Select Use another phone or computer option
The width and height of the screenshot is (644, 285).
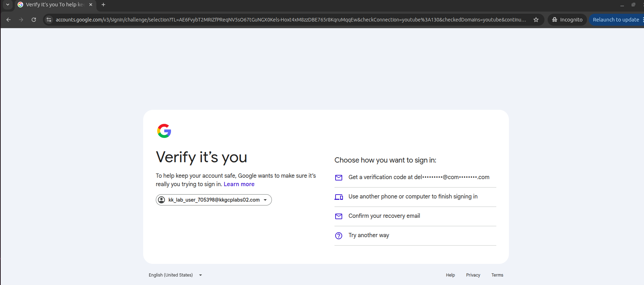pos(415,197)
